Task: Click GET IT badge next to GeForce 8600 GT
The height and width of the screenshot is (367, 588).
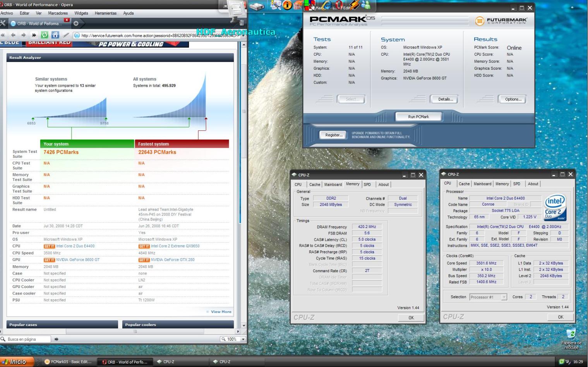Action: 49,260
